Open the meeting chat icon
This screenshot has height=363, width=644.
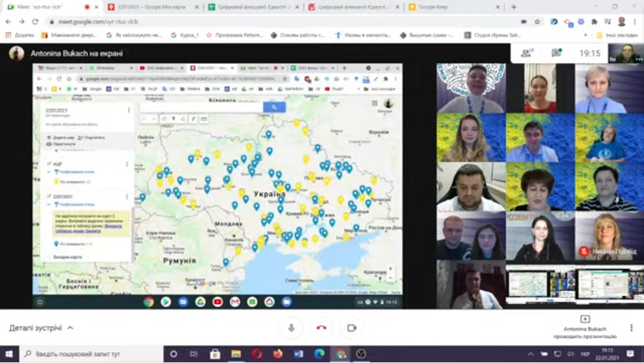pos(556,53)
